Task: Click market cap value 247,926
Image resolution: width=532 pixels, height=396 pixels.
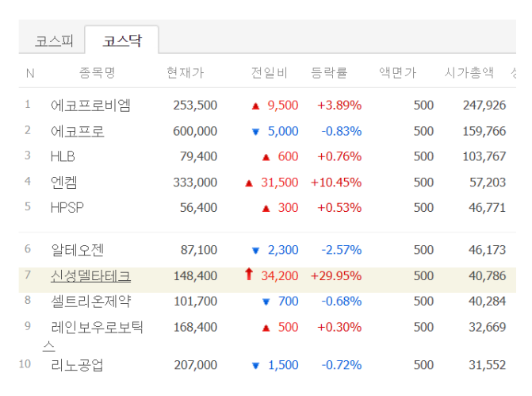Action: click(x=484, y=106)
